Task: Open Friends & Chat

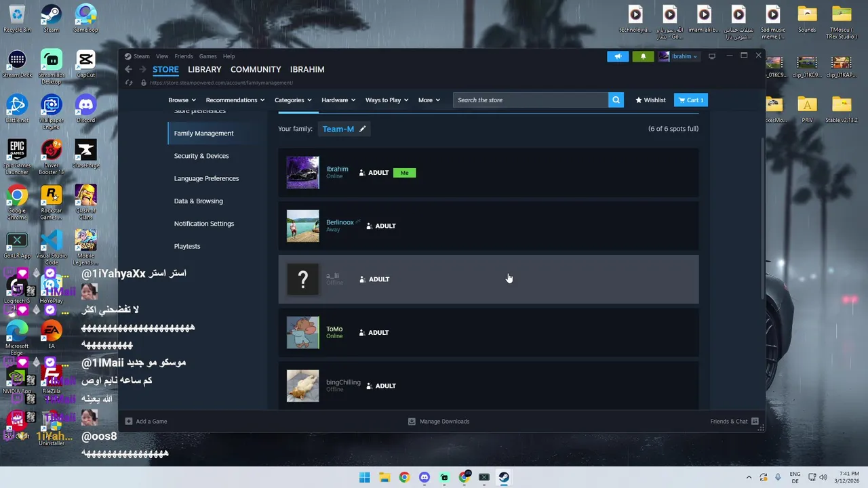Action: tap(734, 422)
